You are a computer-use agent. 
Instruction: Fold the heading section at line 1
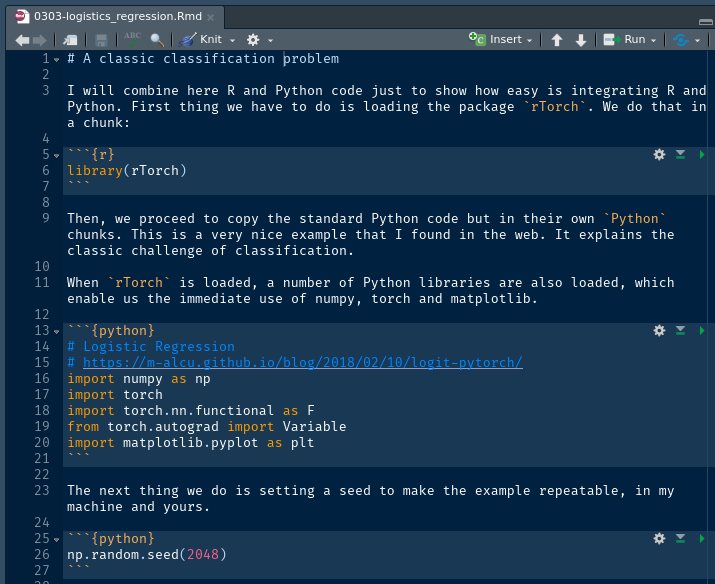[57, 59]
